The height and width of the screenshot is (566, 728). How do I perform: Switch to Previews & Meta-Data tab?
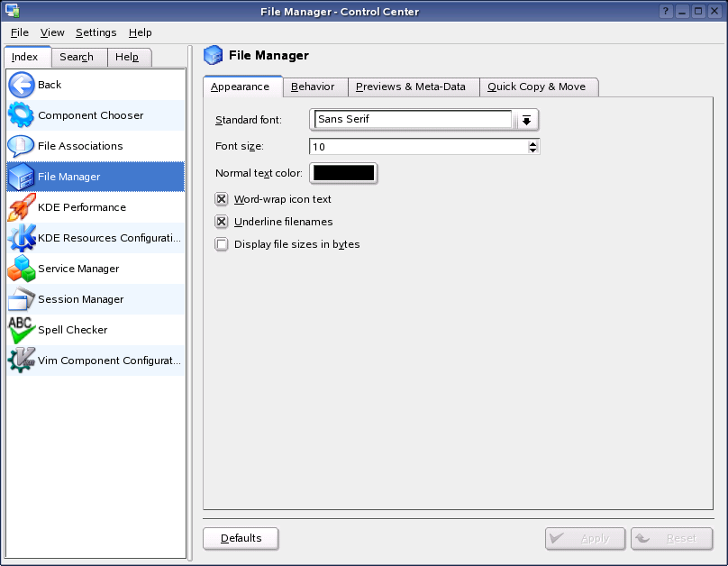click(x=414, y=87)
